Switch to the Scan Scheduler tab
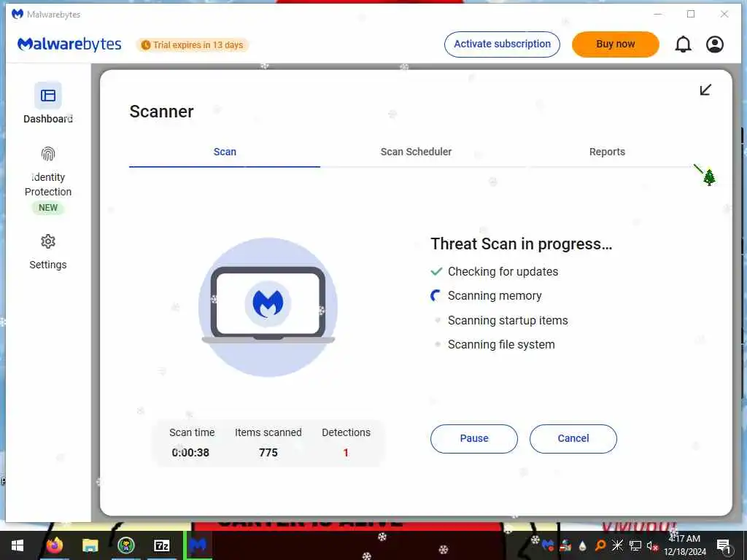Screen dimensions: 747x560 point(416,152)
